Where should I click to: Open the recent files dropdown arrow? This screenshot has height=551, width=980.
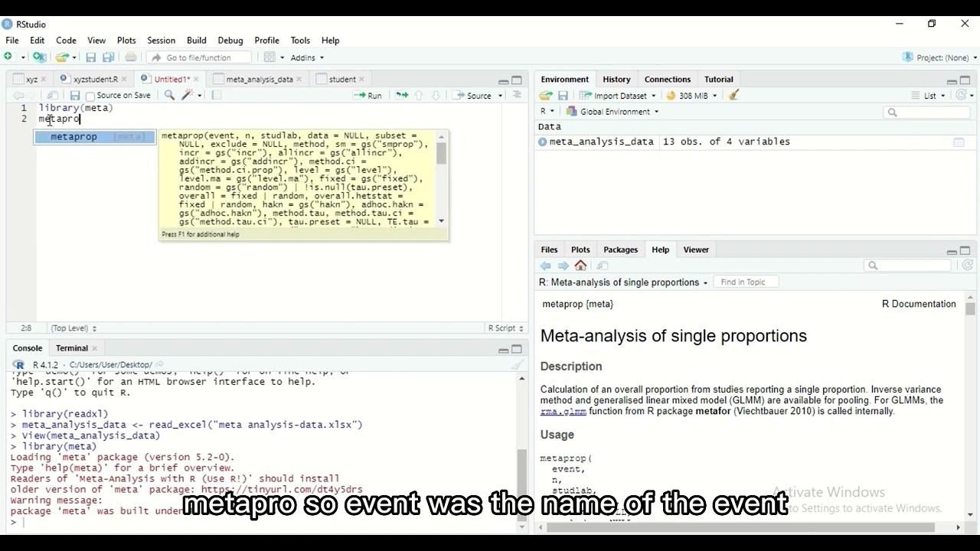click(74, 57)
